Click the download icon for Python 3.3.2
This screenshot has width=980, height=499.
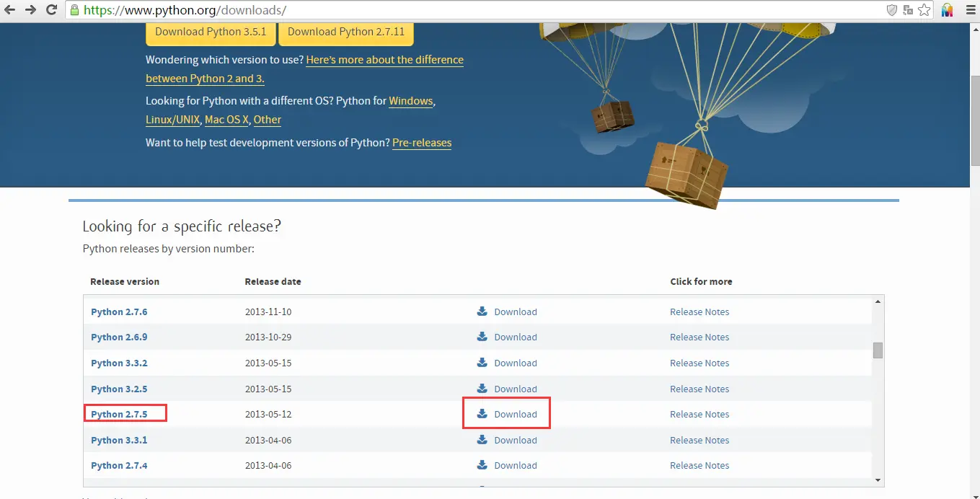(482, 363)
